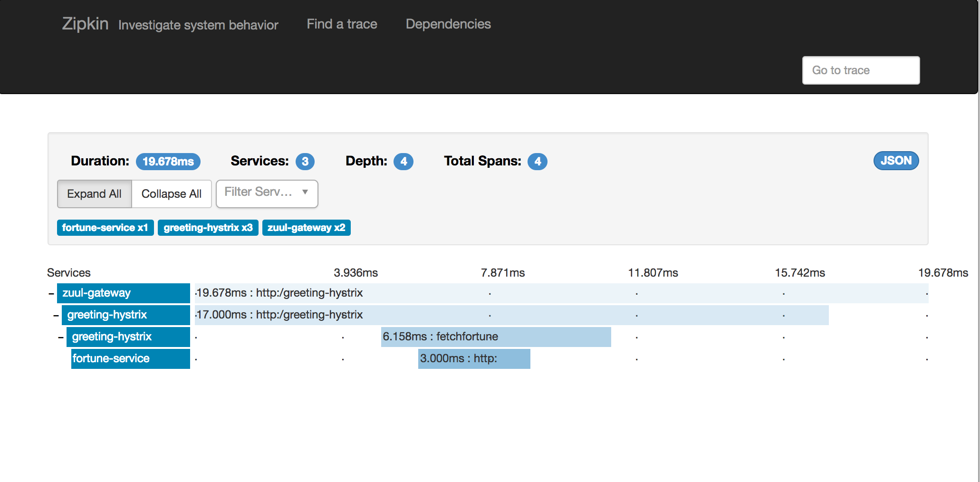Click the Duration 19.678ms badge
Viewport: 980px width, 482px height.
[168, 162]
